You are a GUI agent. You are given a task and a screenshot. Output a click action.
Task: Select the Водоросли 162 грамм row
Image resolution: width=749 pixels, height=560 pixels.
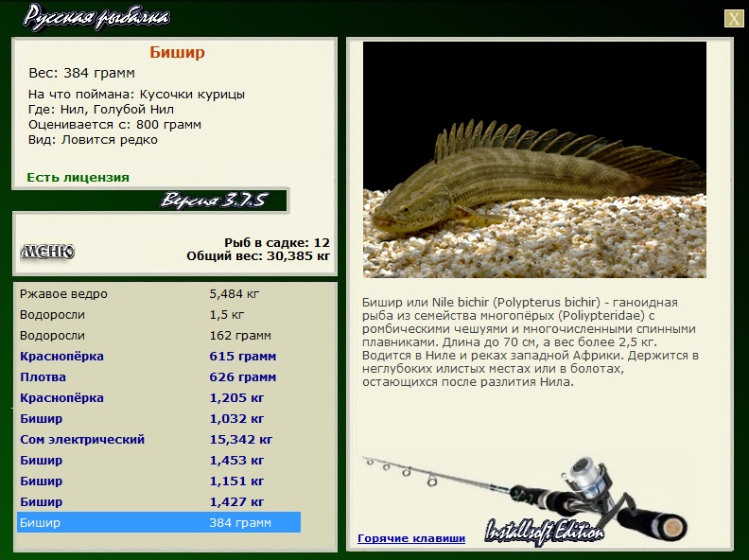click(x=159, y=336)
